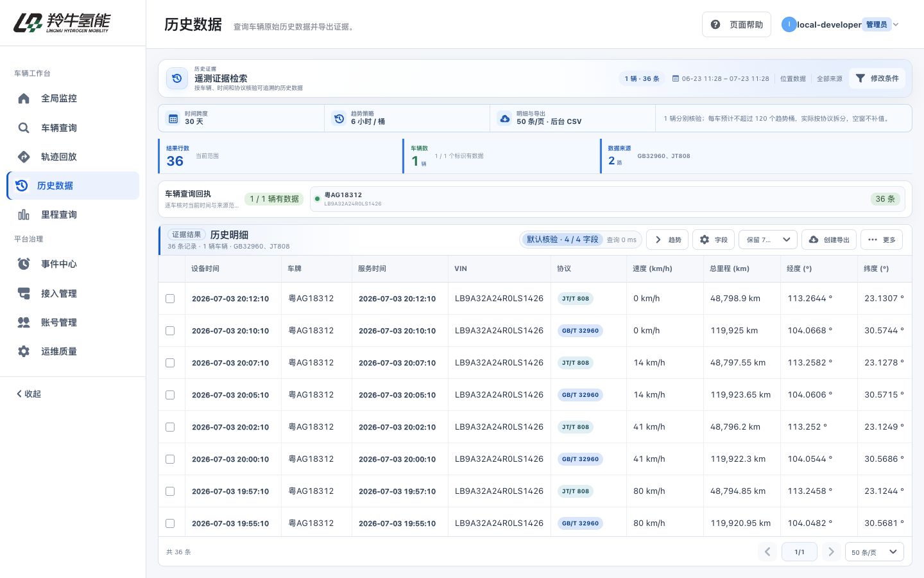Click the local-developer user avatar
Viewport: 924px width, 578px height.
coord(789,24)
